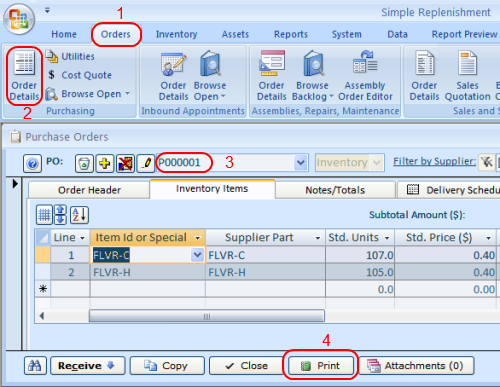500x387 pixels.
Task: Open Assemblies Order Details icon
Action: [x=272, y=76]
